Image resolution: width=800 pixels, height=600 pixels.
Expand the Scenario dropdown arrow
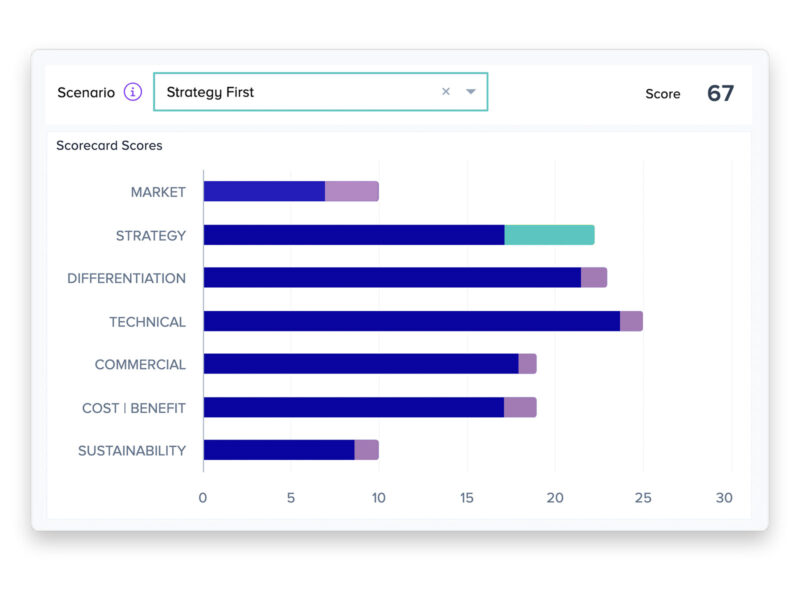(470, 92)
